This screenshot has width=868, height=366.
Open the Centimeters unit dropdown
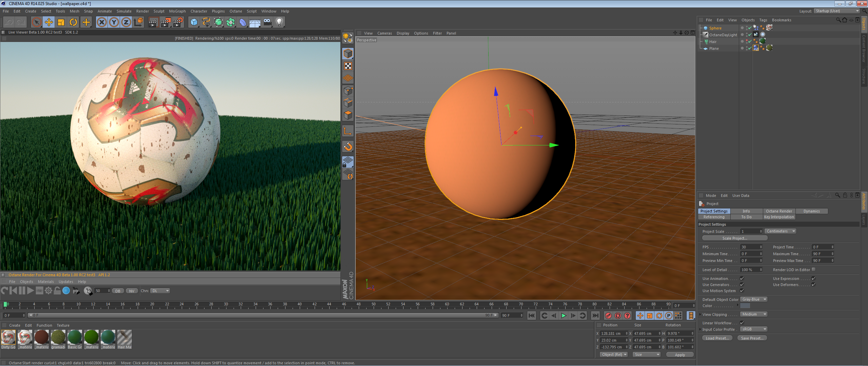click(x=780, y=231)
